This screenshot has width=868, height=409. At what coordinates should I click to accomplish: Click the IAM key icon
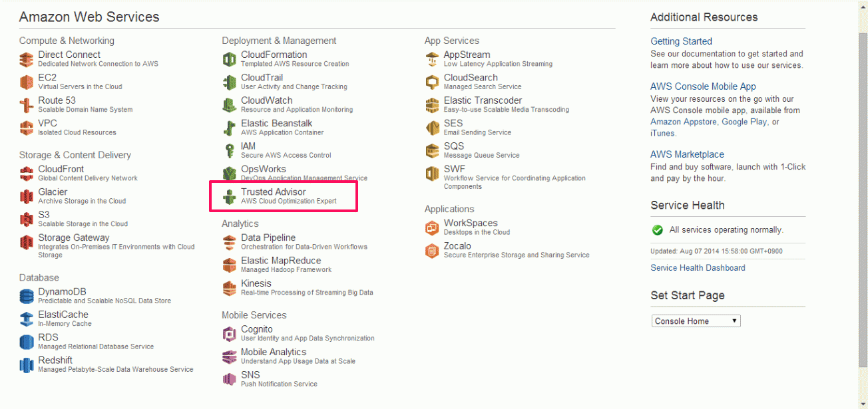point(229,151)
